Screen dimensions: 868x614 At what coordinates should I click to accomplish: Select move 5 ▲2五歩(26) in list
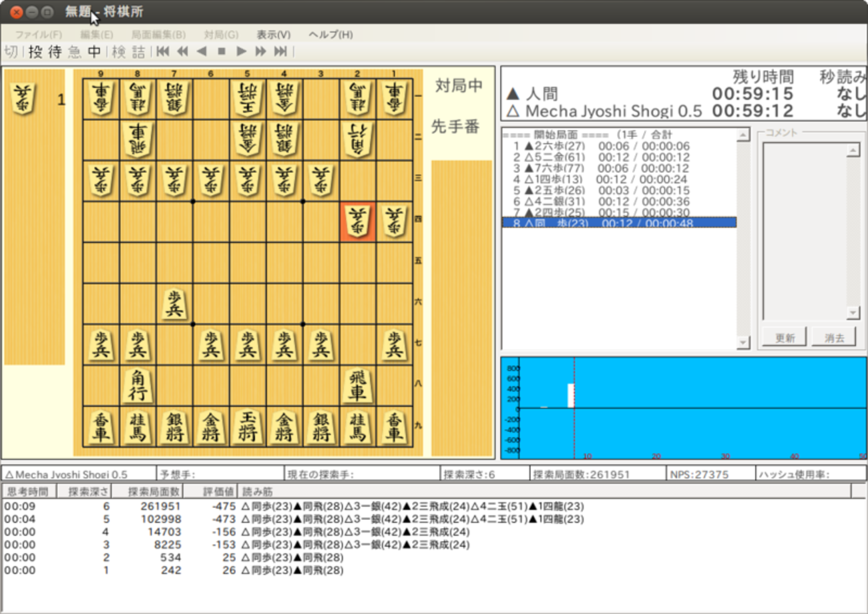pyautogui.click(x=619, y=190)
